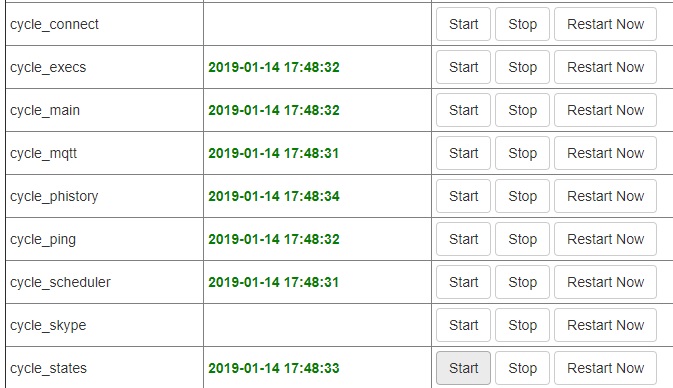Start cycle_ping process
673x388 pixels.
click(x=463, y=239)
